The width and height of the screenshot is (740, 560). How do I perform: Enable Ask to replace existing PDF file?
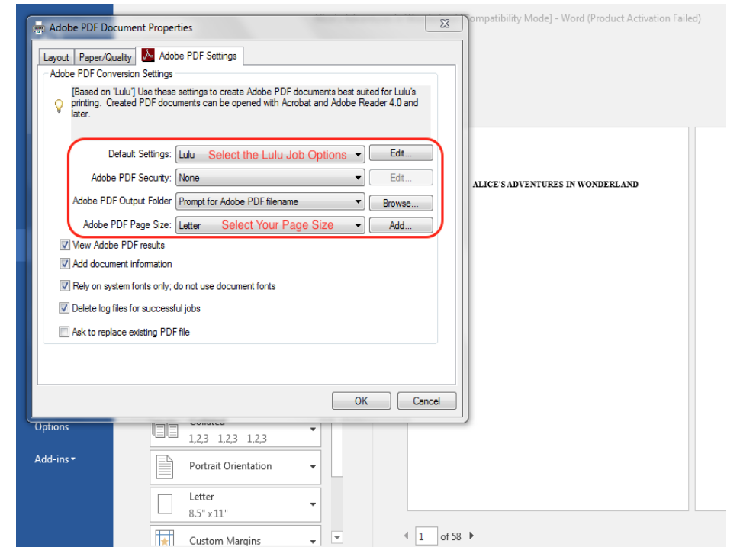(x=64, y=332)
